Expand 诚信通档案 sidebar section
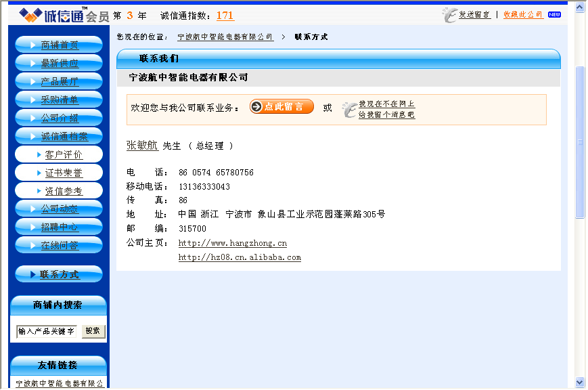The width and height of the screenshot is (588, 390). point(59,137)
